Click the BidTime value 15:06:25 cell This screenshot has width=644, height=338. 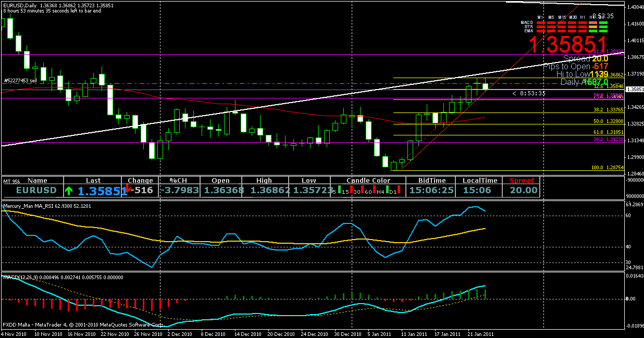pyautogui.click(x=431, y=190)
